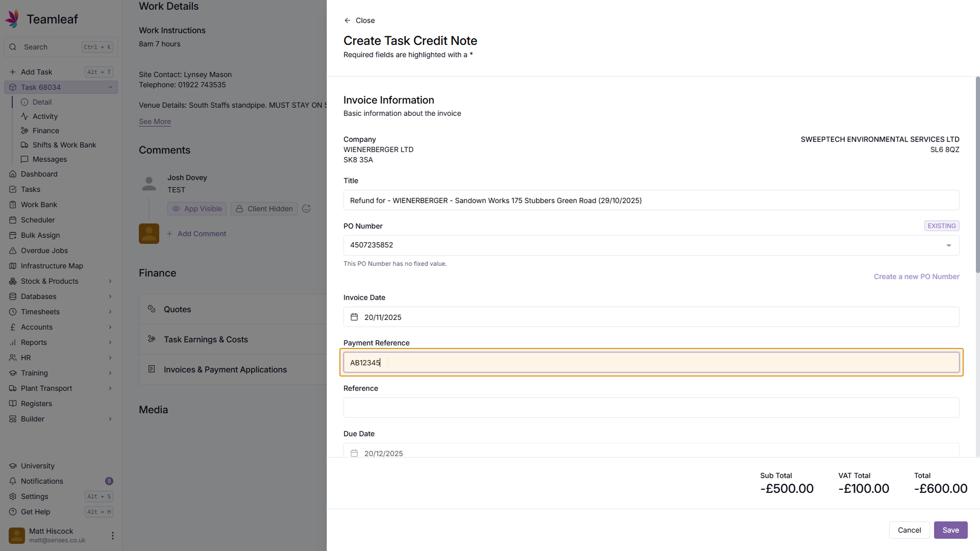Click the refresh icon beside Client Hidden
980x551 pixels.
306,209
